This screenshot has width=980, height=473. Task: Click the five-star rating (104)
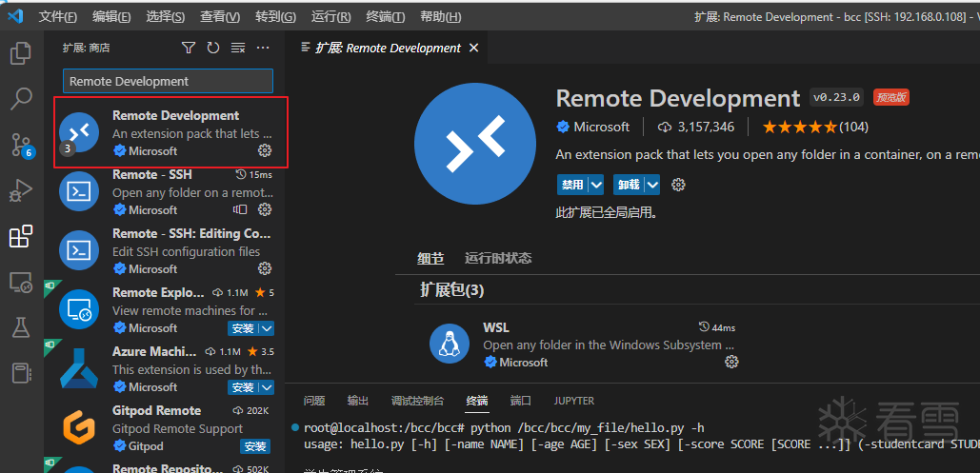tap(815, 127)
